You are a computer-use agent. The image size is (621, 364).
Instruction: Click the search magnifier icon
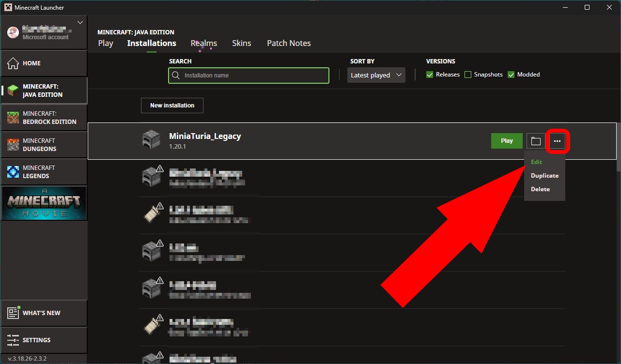pyautogui.click(x=177, y=76)
